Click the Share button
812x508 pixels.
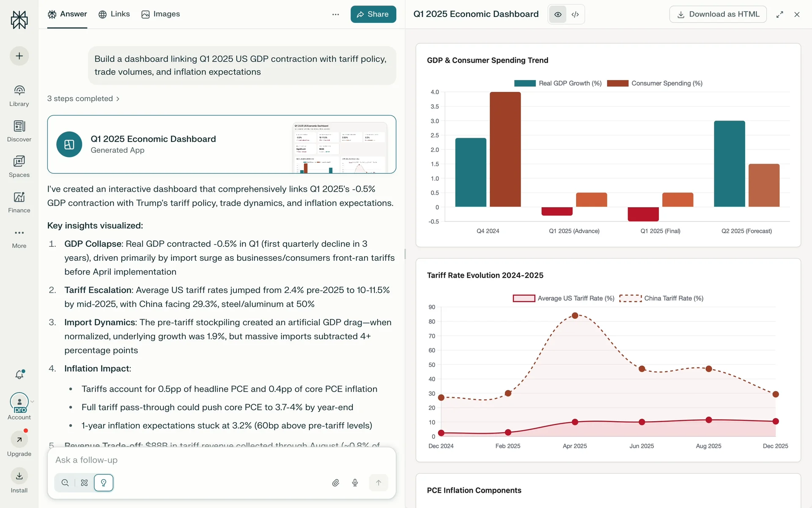coord(373,14)
